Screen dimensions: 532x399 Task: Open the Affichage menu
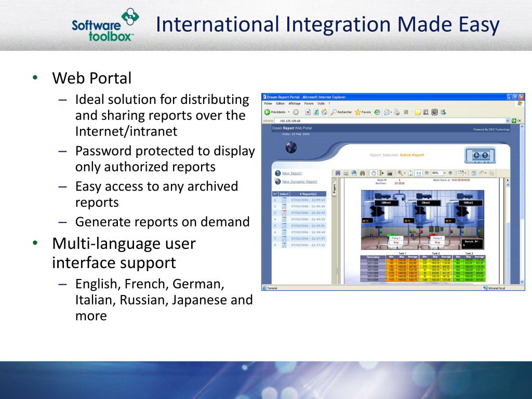coord(295,103)
